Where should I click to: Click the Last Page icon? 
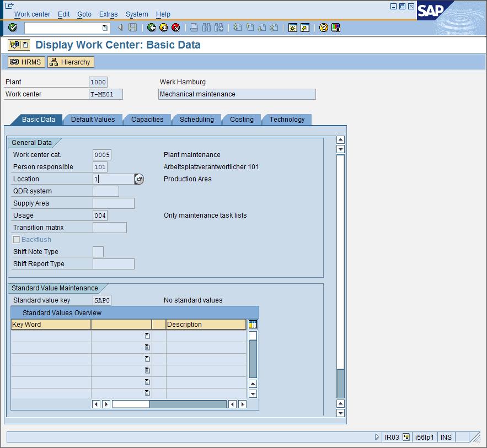(274, 28)
